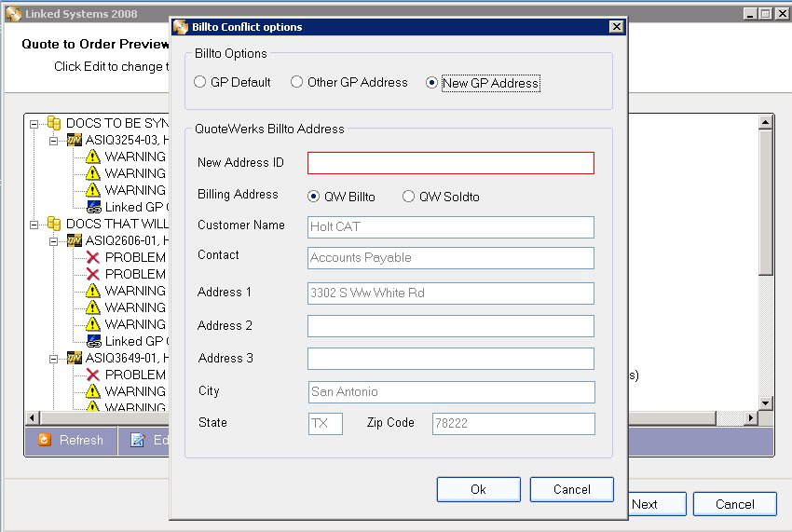792x532 pixels.
Task: Click third WARNING icon under ASIQ2606-01
Action: (93, 324)
